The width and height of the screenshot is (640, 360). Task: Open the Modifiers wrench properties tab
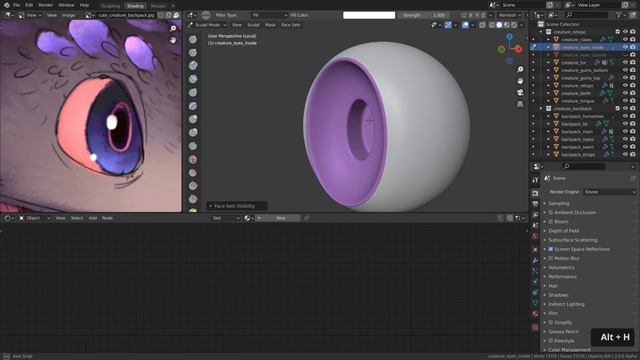pyautogui.click(x=535, y=260)
